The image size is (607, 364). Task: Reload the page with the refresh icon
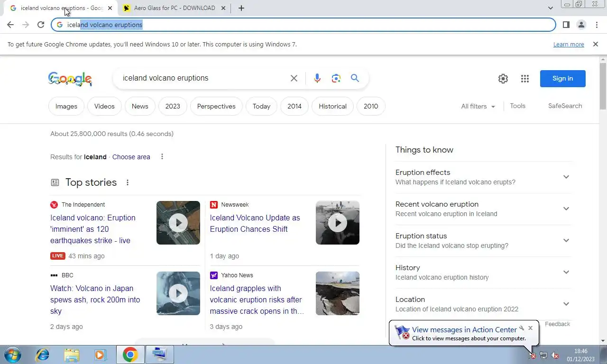pyautogui.click(x=41, y=25)
